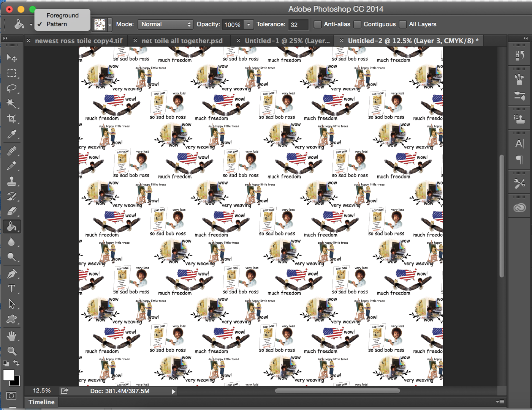Enable the All Layers checkbox
The width and height of the screenshot is (532, 410).
point(403,24)
